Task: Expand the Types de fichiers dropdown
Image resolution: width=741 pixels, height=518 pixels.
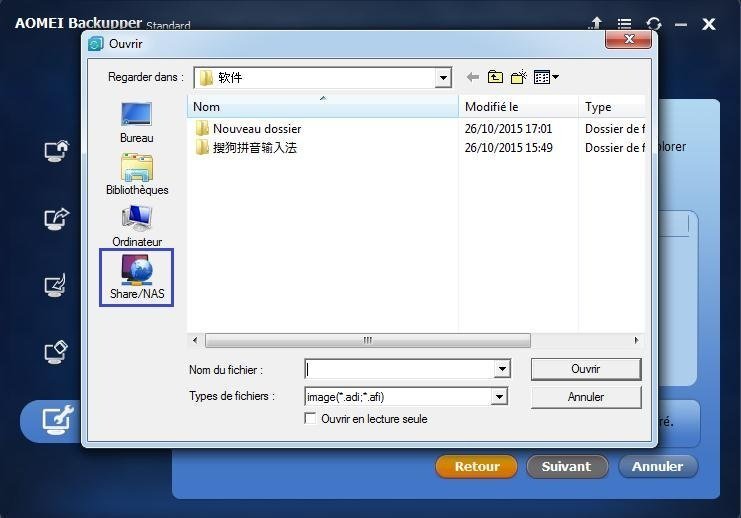Action: click(x=500, y=397)
